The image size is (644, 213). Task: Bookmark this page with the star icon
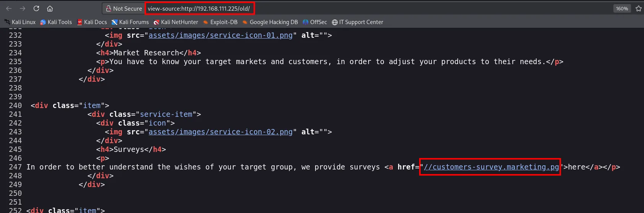tap(639, 8)
